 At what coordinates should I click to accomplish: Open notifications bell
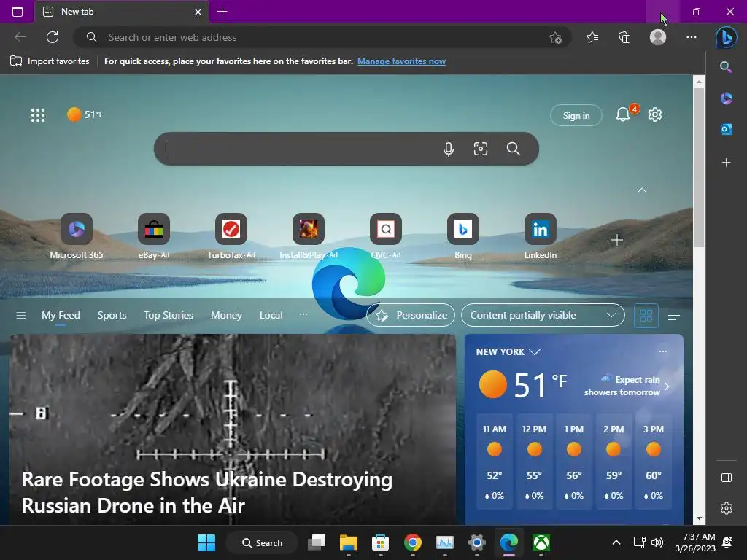pos(623,114)
